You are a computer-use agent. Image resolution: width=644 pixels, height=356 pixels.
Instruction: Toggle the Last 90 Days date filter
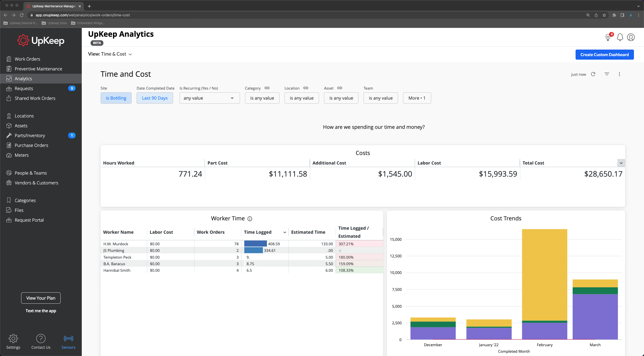155,98
